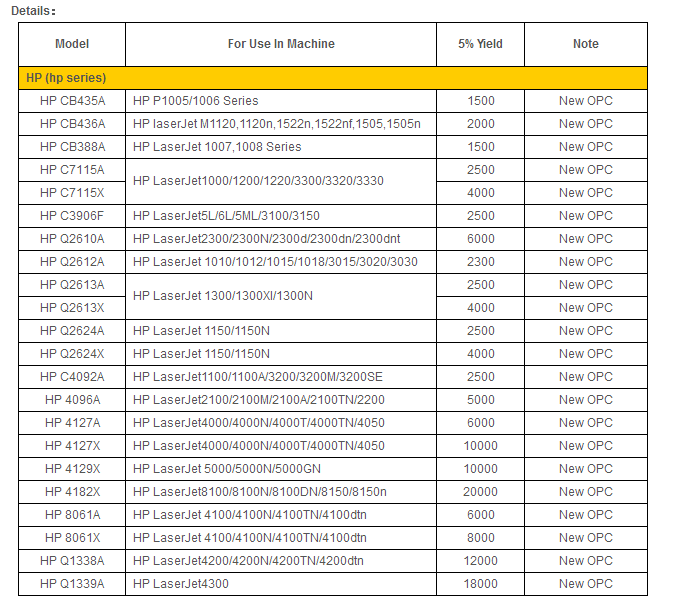
Task: Select the yellow HP (hp series) banner
Action: point(333,77)
